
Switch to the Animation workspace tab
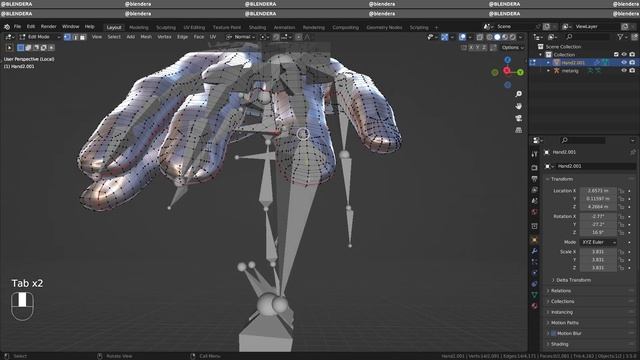(284, 27)
